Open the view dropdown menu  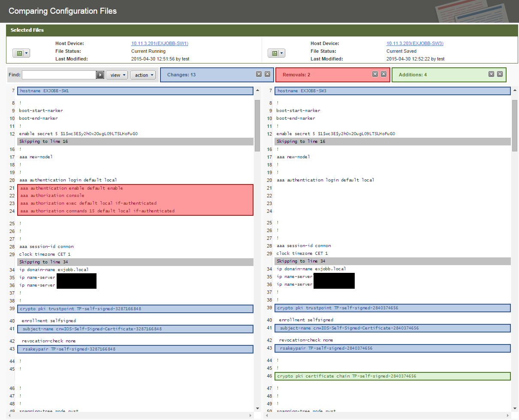(117, 75)
